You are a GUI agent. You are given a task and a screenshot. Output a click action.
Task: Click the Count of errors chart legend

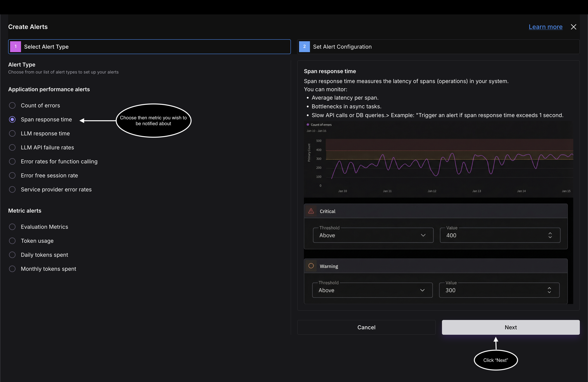(x=319, y=124)
